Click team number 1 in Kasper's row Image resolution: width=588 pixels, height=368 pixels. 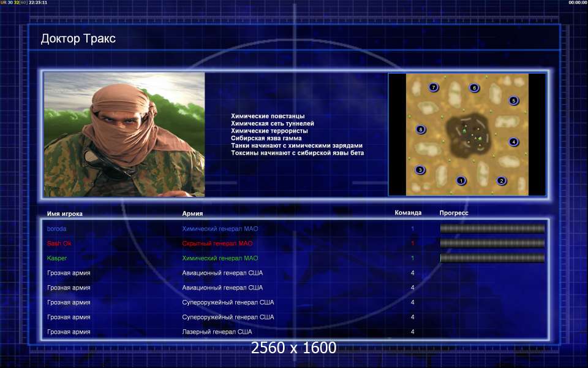pyautogui.click(x=412, y=258)
